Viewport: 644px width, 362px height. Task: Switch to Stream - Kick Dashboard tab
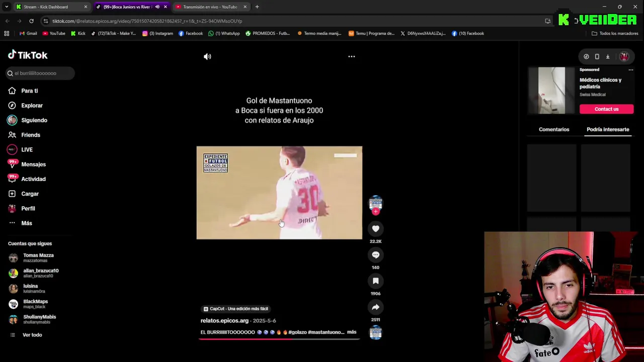pyautogui.click(x=51, y=7)
